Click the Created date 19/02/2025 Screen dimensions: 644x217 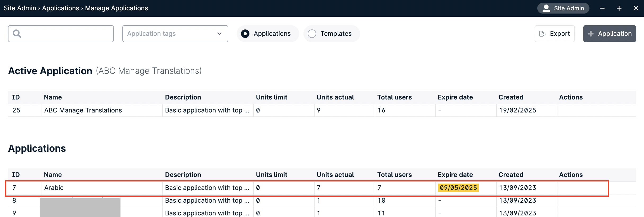point(518,110)
